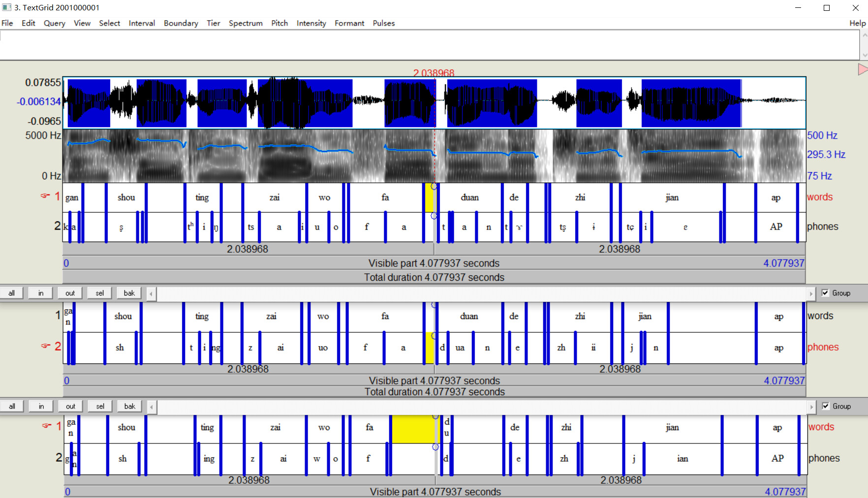Click the second 'in' zoom button

tap(41, 406)
